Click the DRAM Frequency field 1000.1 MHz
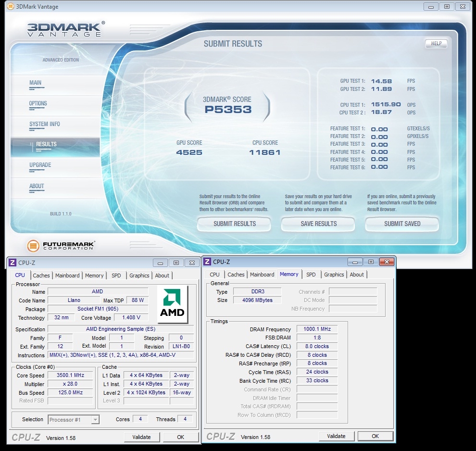Screen dimensions: 476x451 tap(317, 329)
